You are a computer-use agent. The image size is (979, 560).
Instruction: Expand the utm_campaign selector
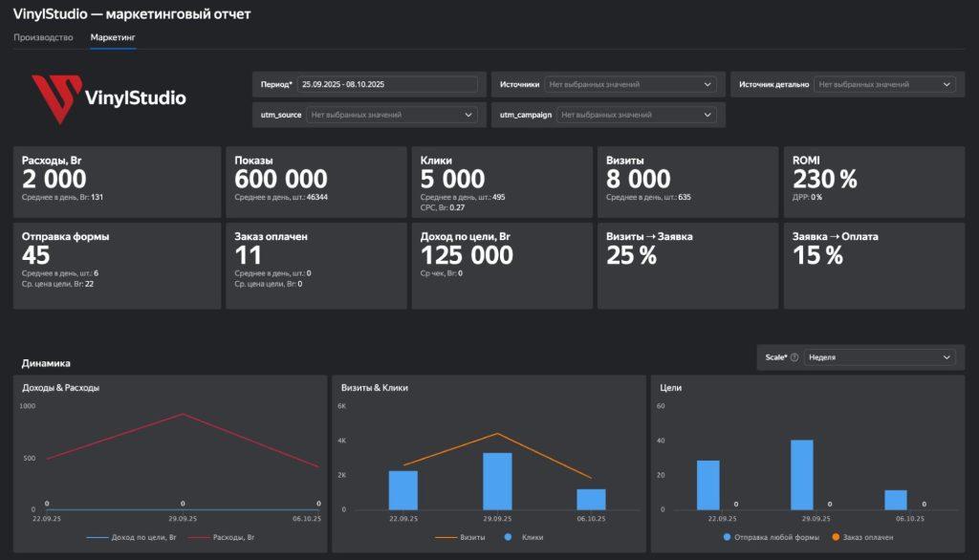pos(636,115)
